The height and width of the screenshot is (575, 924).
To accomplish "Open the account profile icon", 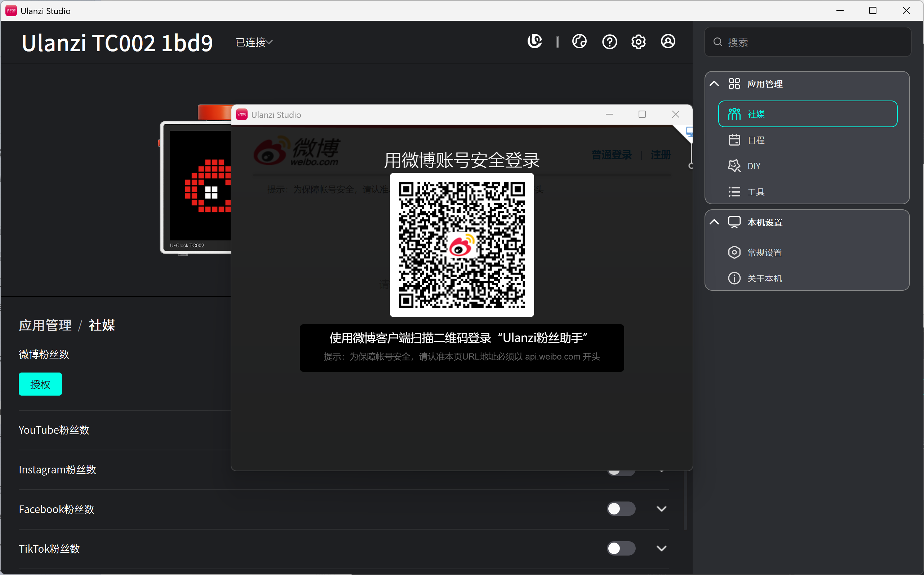I will (x=668, y=41).
